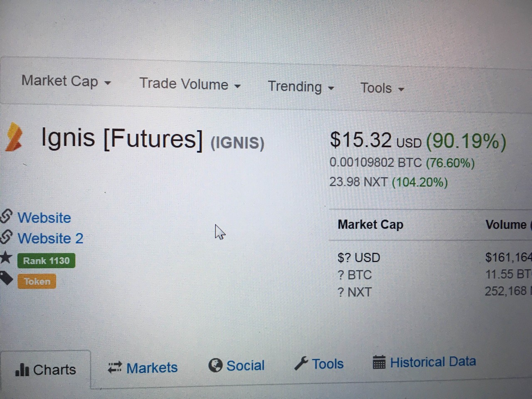This screenshot has height=399, width=532.
Task: Open the wrench Tools tab
Action: 328,364
